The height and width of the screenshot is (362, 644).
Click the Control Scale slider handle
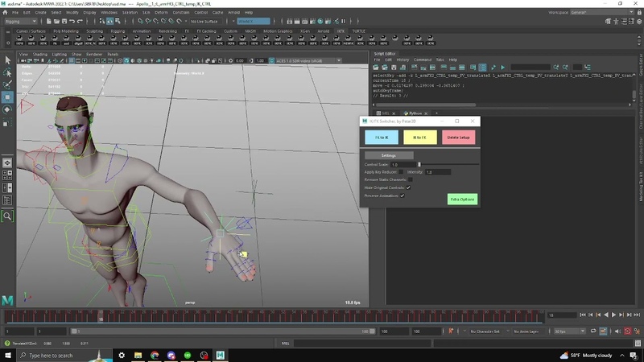419,165
